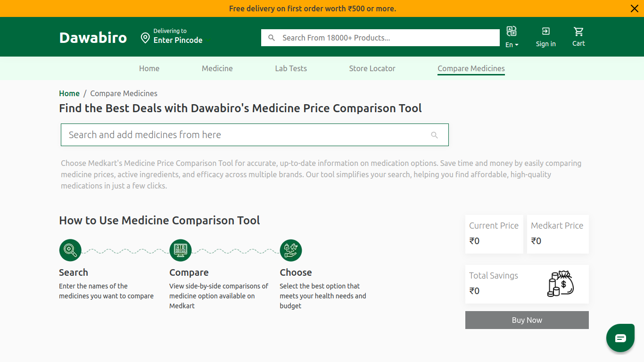The height and width of the screenshot is (362, 644).
Task: Open the Lab Tests tab
Action: [x=290, y=68]
